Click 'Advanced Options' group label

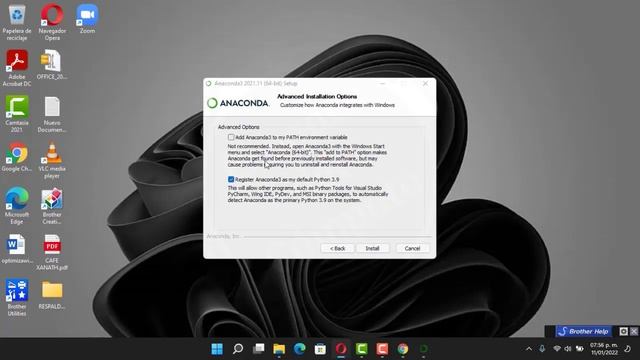[238, 127]
